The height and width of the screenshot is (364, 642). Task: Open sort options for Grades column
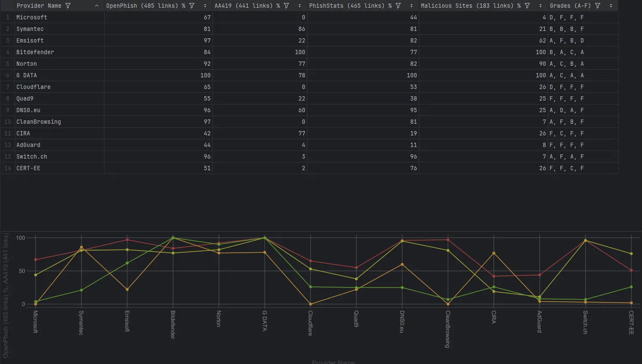611,6
